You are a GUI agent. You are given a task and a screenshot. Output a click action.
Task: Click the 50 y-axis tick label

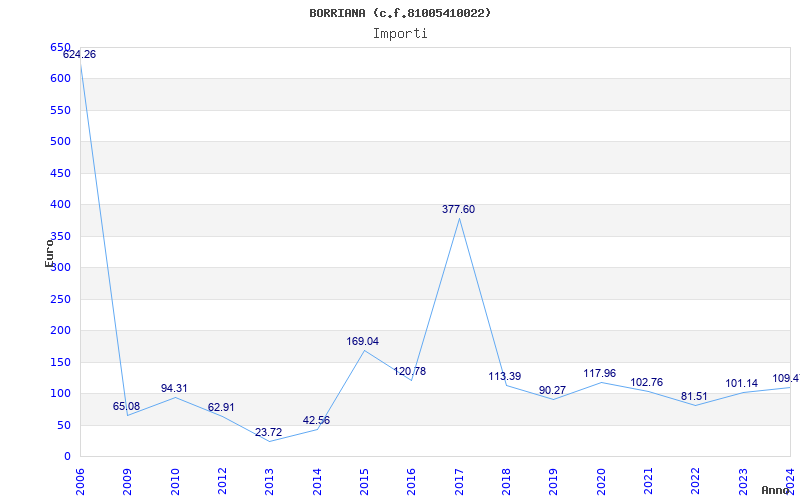tap(64, 426)
